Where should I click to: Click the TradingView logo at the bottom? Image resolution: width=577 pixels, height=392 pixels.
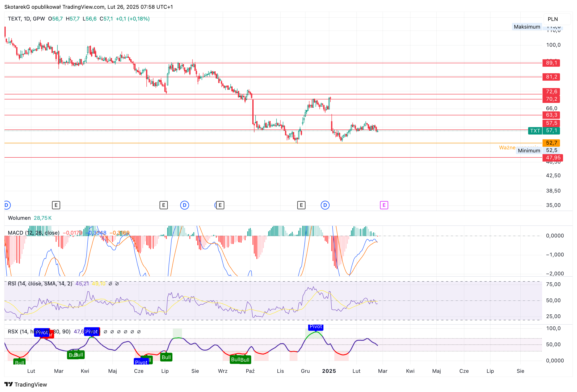pyautogui.click(x=26, y=384)
